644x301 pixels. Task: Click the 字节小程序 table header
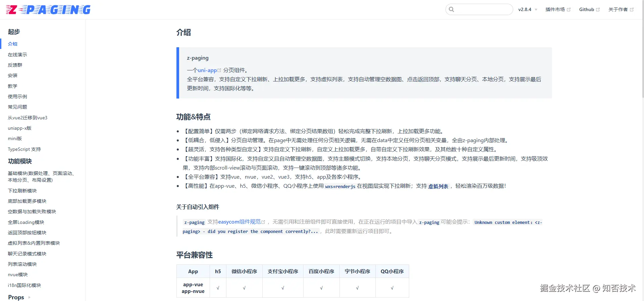click(x=357, y=272)
